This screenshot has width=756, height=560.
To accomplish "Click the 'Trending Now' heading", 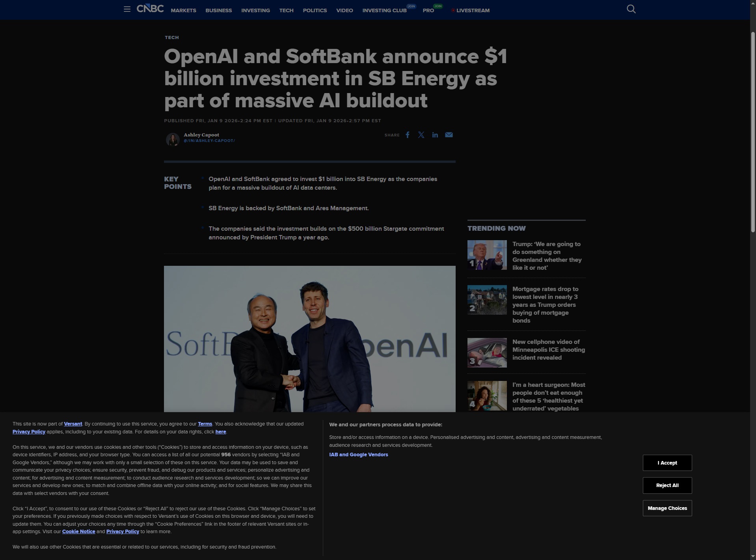I will 497,228.
